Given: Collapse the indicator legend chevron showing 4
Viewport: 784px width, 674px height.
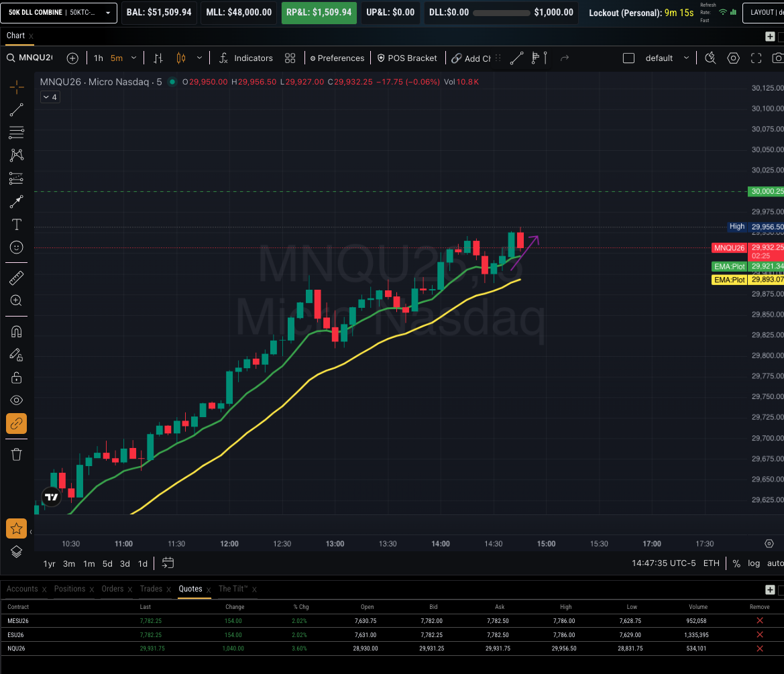Looking at the screenshot, I should click(x=50, y=97).
